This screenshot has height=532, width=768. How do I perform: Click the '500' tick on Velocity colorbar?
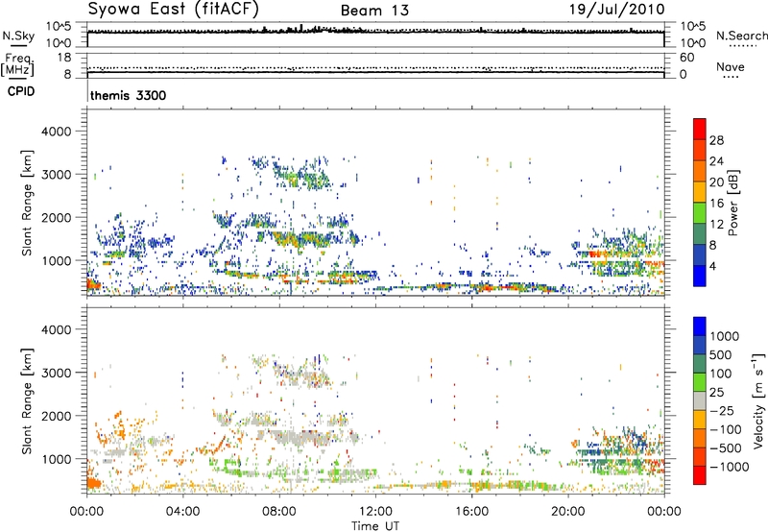(721, 354)
